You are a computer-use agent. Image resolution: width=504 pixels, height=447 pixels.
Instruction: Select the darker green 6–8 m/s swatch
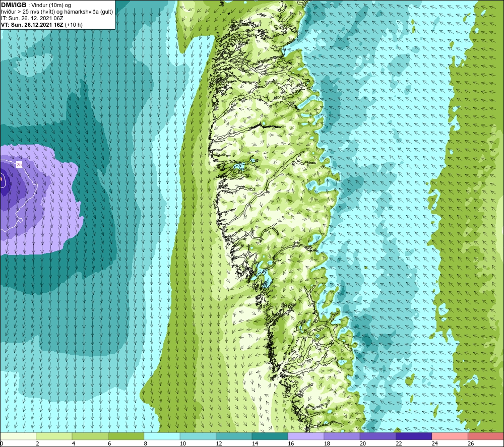126,436
